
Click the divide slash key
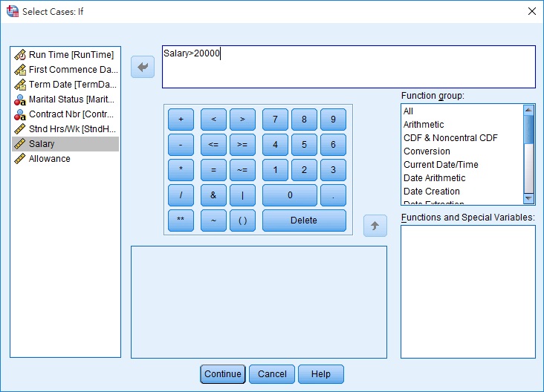(181, 195)
